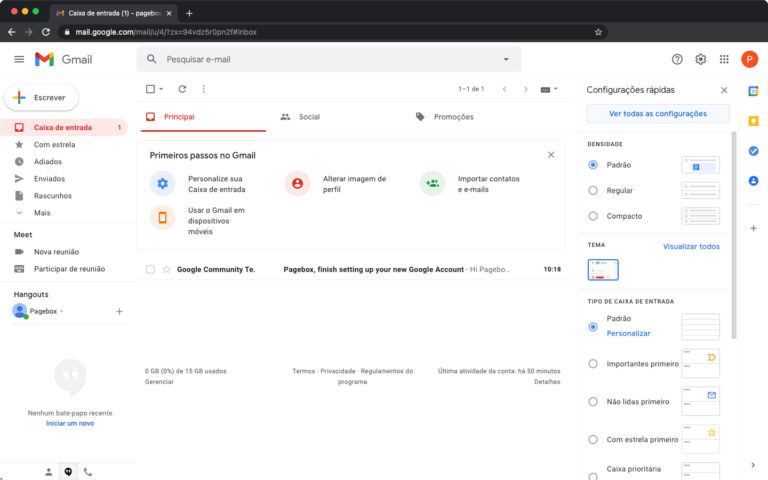Open Contacts side panel icon
Image resolution: width=768 pixels, height=480 pixels.
753,181
